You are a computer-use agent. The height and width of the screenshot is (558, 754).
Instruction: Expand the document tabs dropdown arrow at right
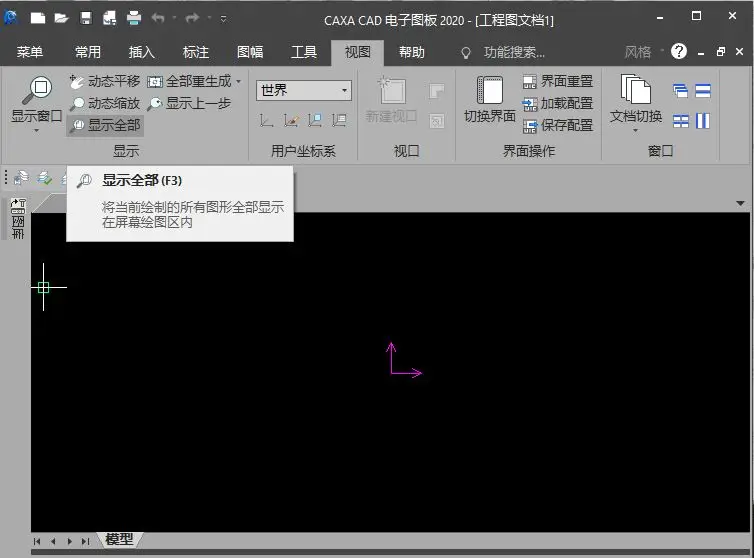pos(741,203)
